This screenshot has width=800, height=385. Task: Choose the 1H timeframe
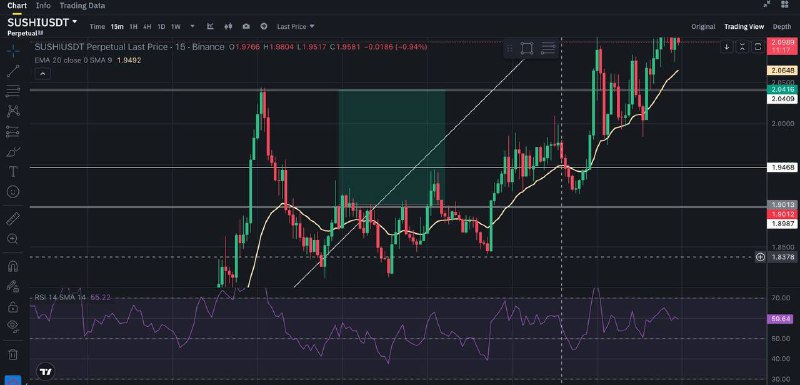point(133,27)
